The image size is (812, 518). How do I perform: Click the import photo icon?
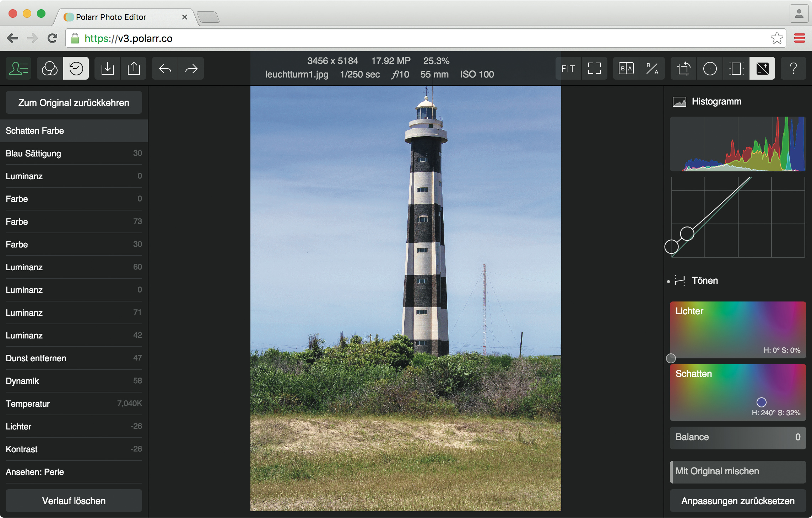click(107, 68)
